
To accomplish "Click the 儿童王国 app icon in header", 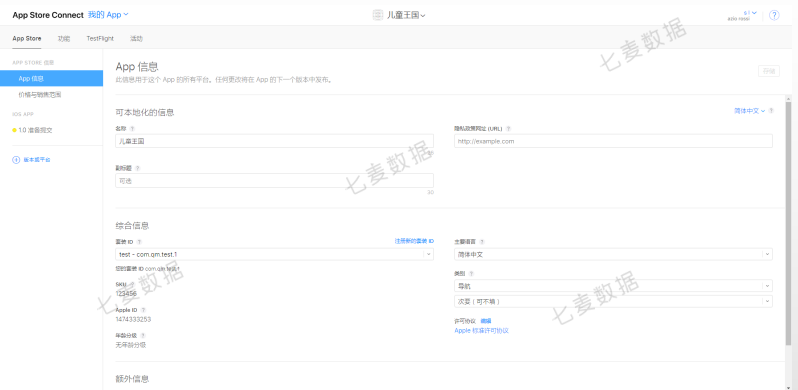I will click(378, 15).
